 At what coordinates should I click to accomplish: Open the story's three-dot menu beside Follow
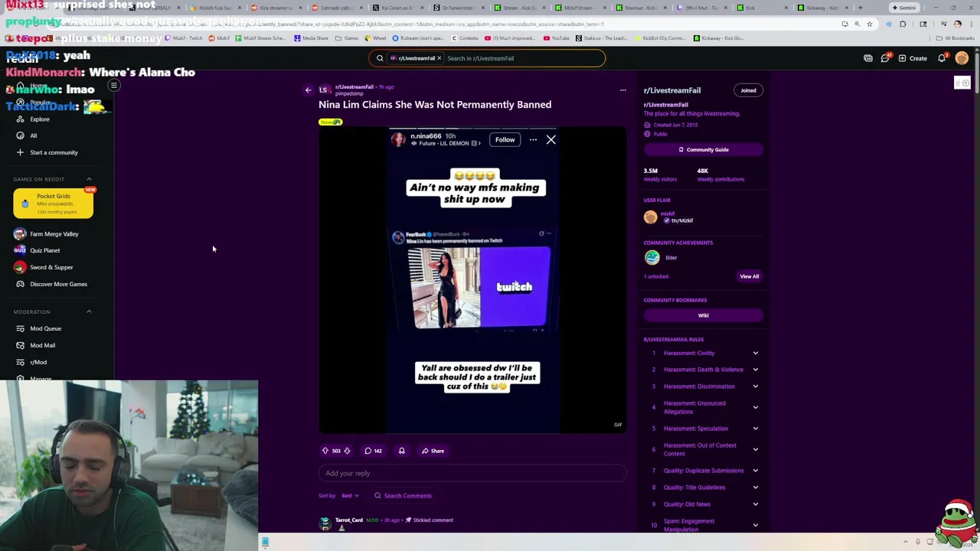click(533, 140)
